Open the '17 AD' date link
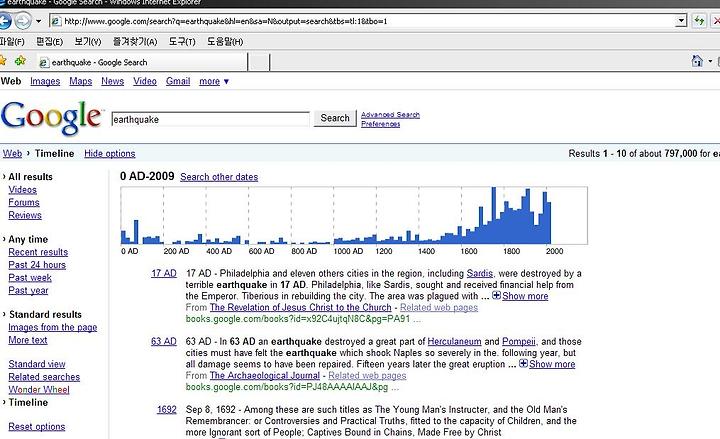 click(x=164, y=274)
